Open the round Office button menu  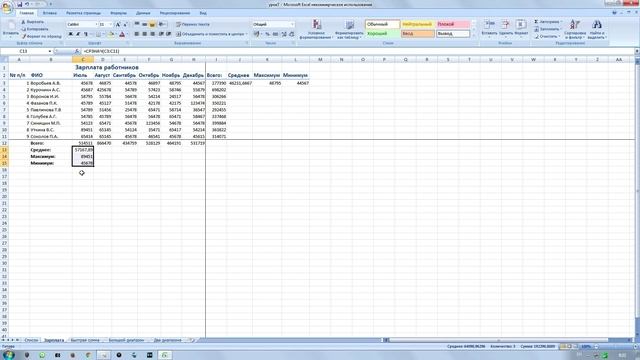pyautogui.click(x=7, y=7)
